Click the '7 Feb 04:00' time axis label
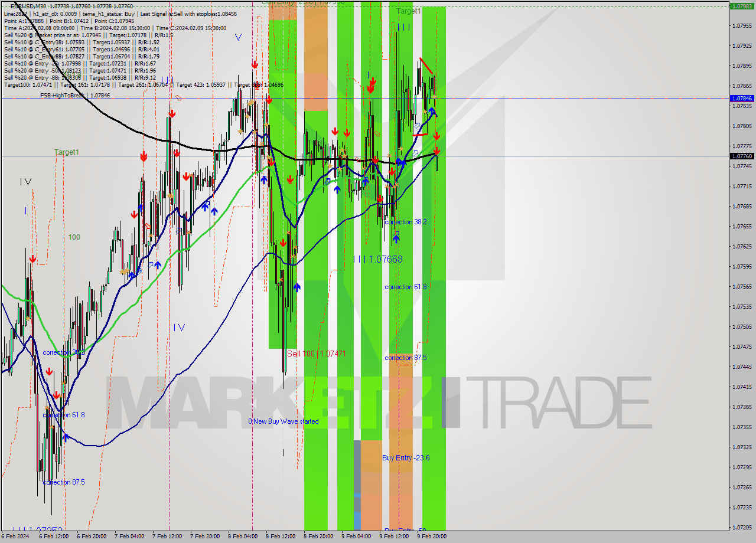 tap(129, 537)
